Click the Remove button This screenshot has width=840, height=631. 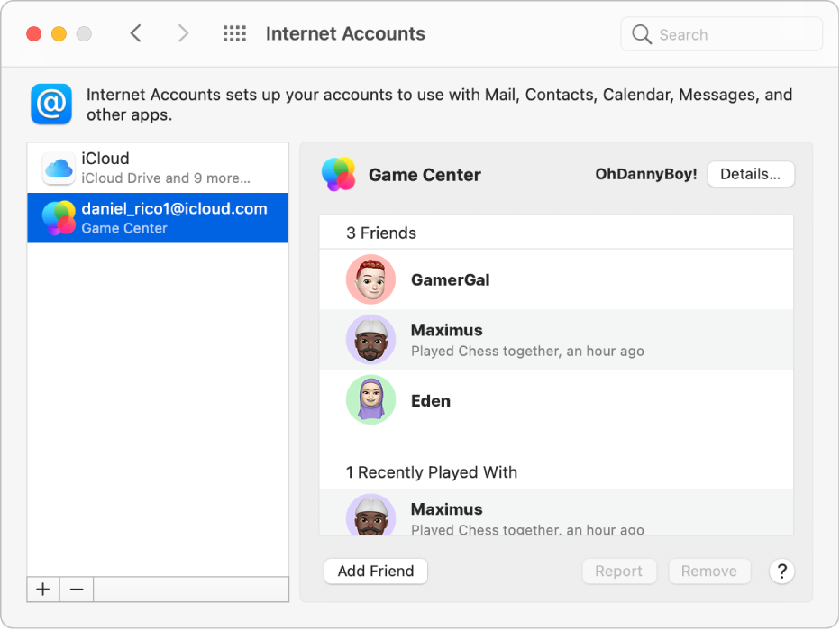point(709,571)
